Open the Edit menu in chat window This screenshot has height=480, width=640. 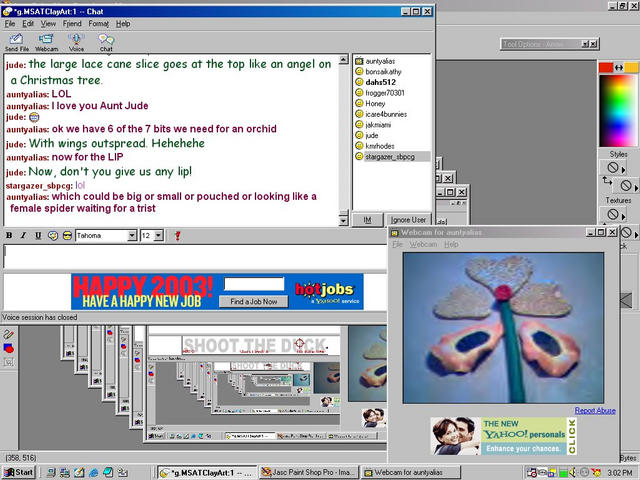tap(28, 24)
